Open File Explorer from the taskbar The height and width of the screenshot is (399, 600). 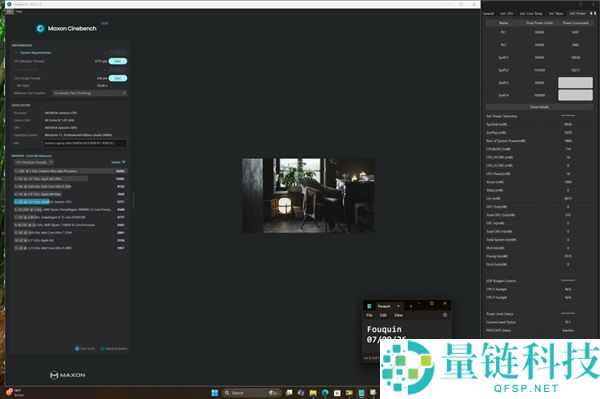[x=313, y=393]
